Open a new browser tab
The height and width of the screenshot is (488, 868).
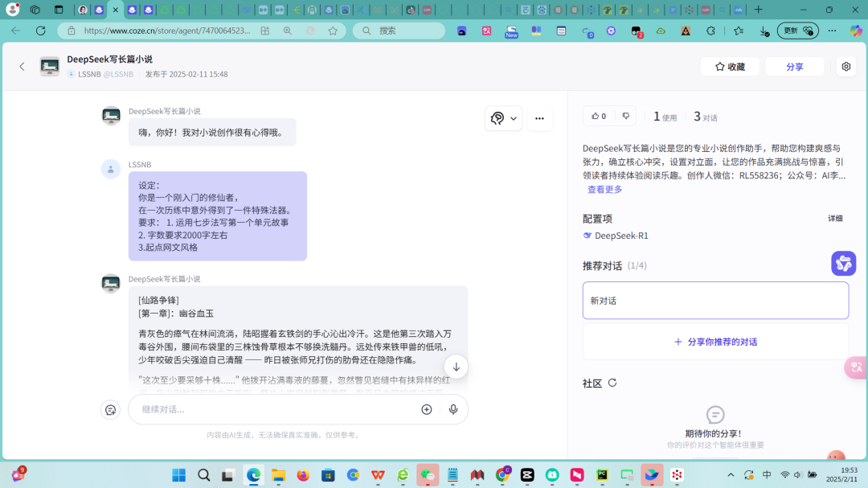[x=759, y=10]
